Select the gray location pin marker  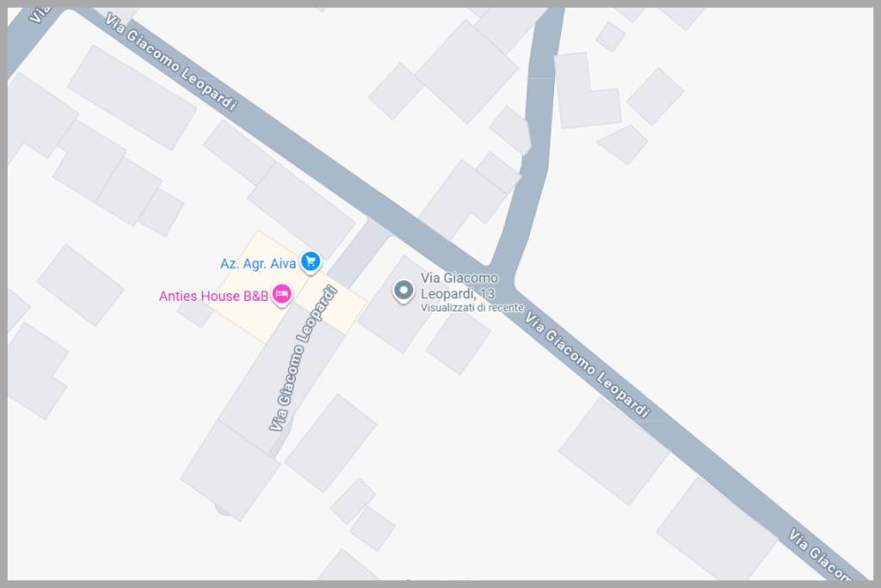[403, 291]
